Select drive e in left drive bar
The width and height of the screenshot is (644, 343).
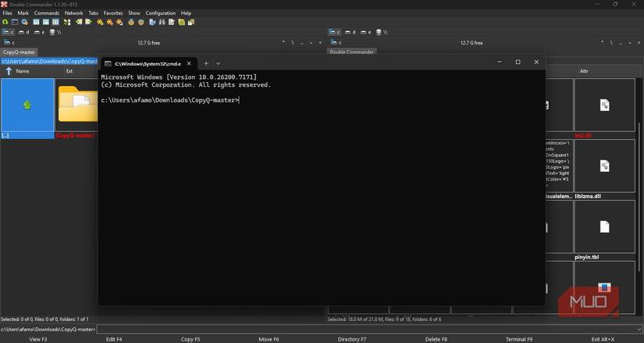pos(40,32)
